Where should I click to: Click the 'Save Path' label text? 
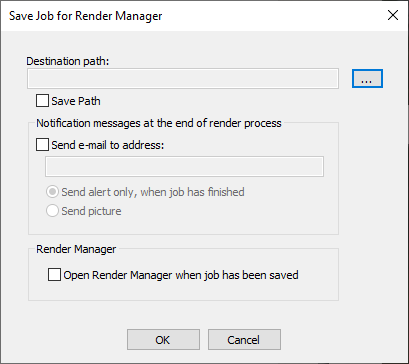[x=76, y=101]
